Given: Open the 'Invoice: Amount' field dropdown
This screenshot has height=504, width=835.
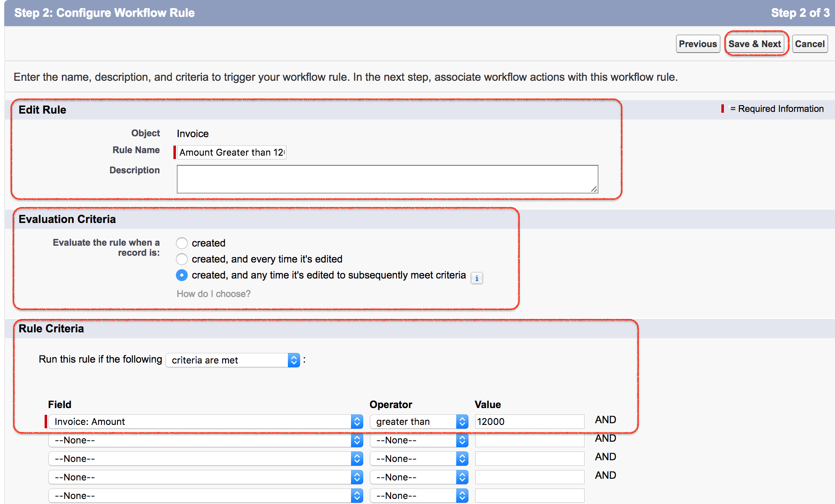Looking at the screenshot, I should pos(206,422).
